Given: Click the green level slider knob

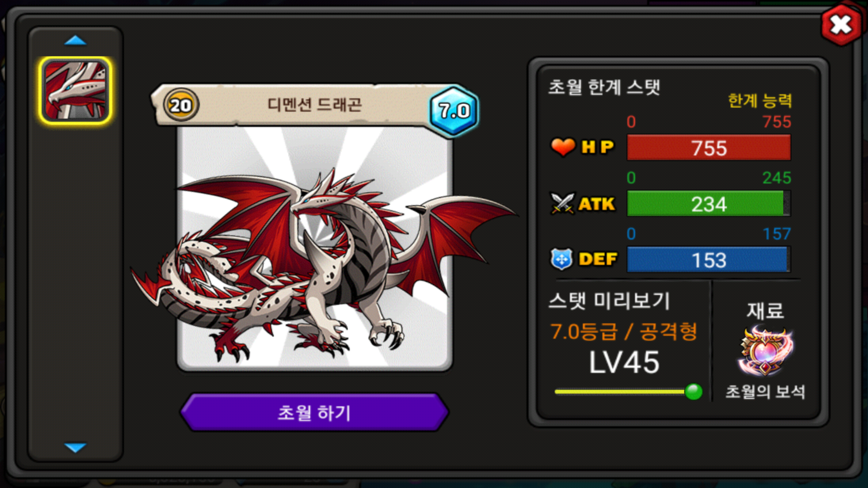Looking at the screenshot, I should 693,391.
